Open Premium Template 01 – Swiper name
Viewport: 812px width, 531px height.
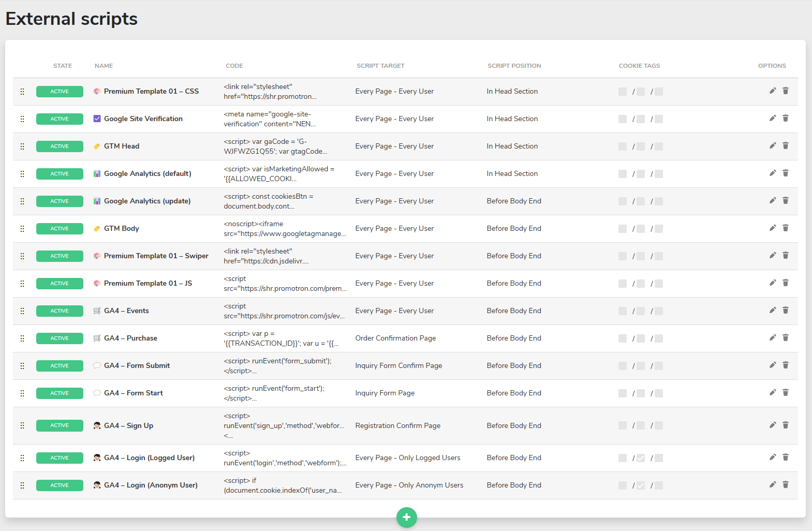pyautogui.click(x=156, y=256)
